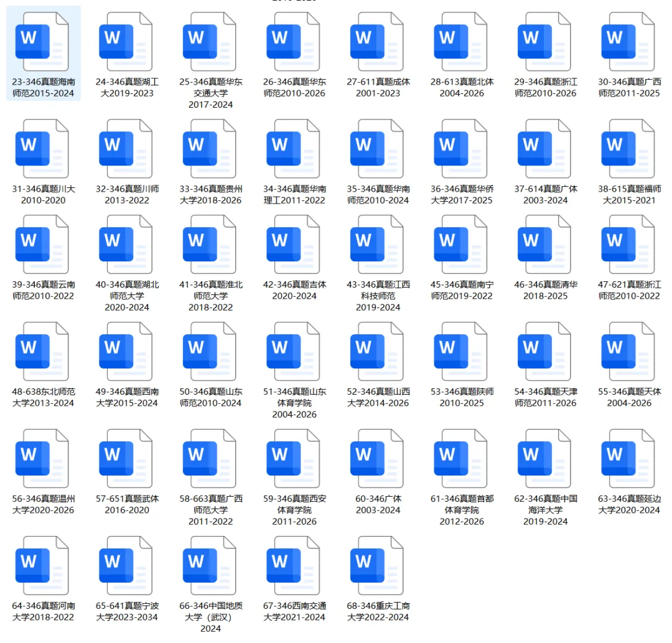Click the 61-346真题首都体育学院 document icon

coord(460,459)
